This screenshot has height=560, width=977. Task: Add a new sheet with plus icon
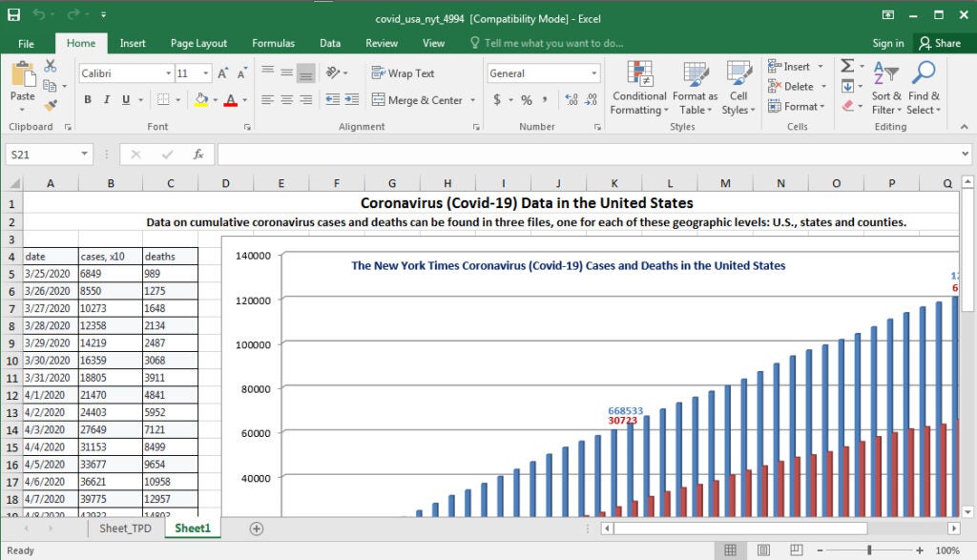click(256, 529)
